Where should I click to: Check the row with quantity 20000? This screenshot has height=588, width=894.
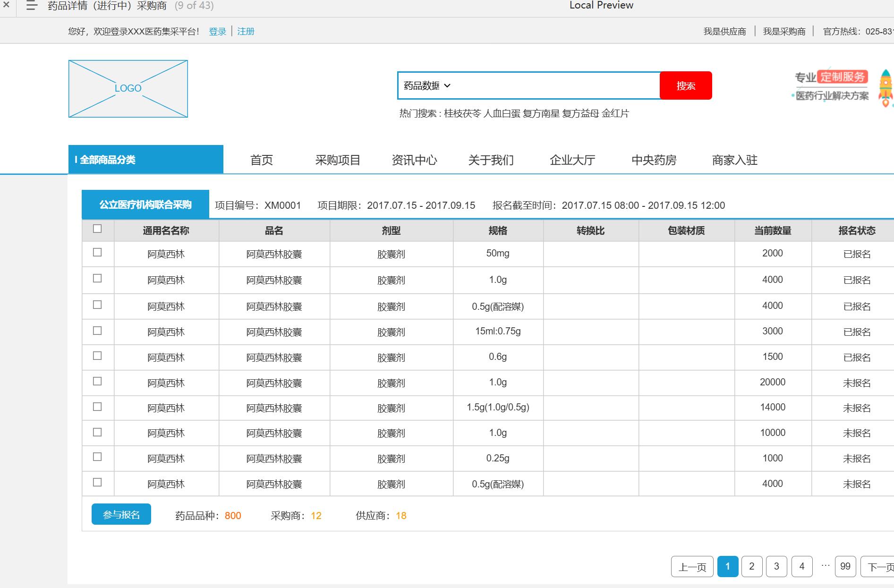[97, 381]
